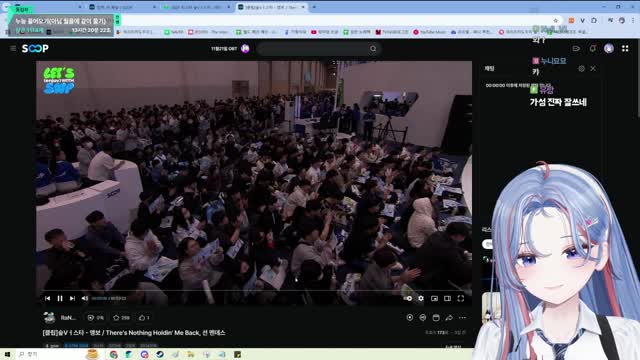Open the SOOP hamburger menu
Viewport: 640px width, 360px height.
[13, 49]
